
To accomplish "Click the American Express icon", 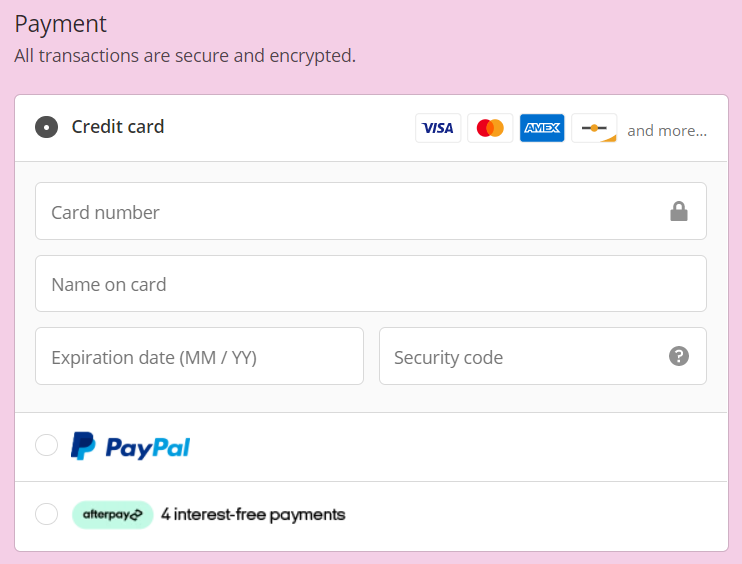I will coord(542,128).
